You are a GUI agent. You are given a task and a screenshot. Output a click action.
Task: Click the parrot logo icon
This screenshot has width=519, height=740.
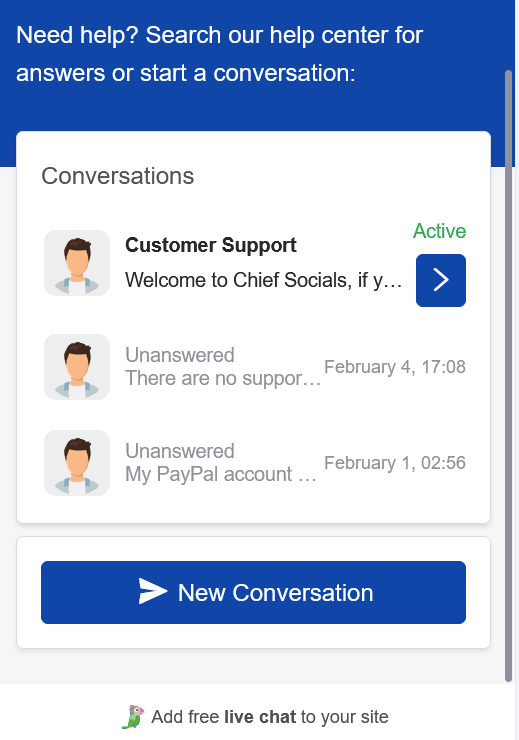pos(134,717)
